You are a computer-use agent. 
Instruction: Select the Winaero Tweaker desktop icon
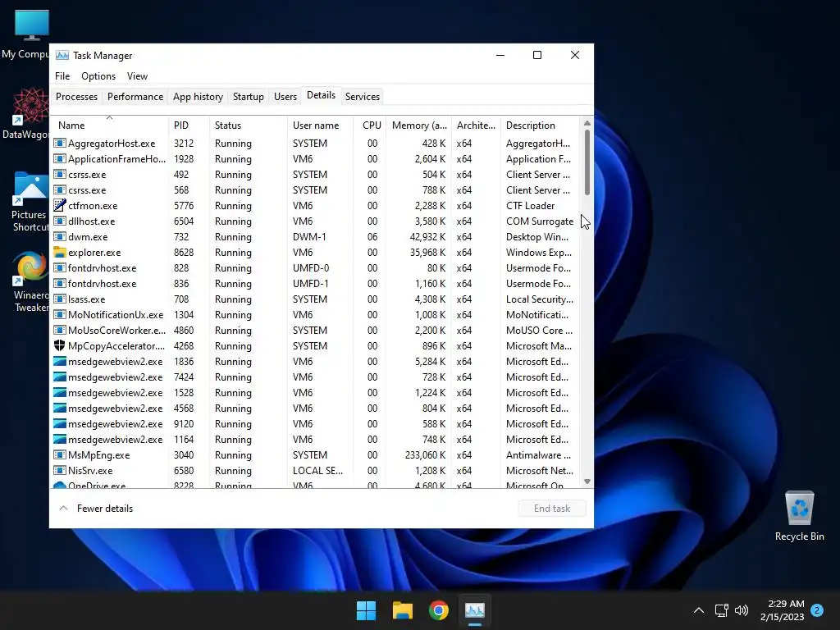click(30, 282)
